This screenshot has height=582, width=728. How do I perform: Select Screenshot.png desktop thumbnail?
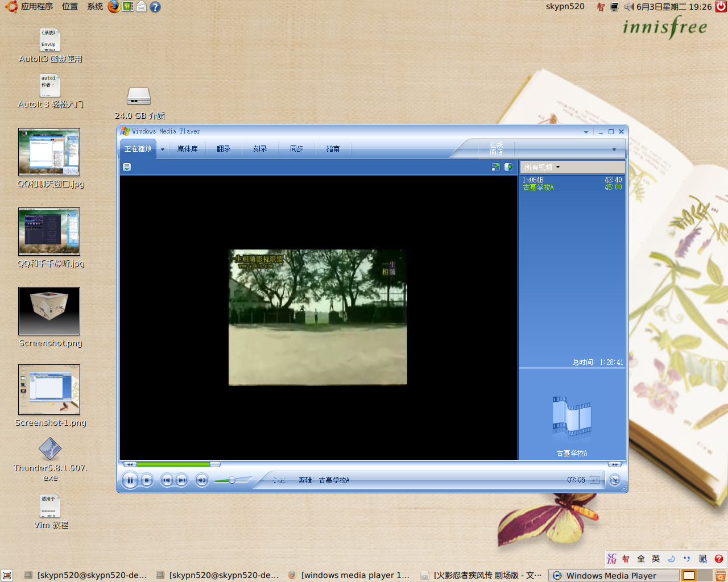tap(49, 311)
